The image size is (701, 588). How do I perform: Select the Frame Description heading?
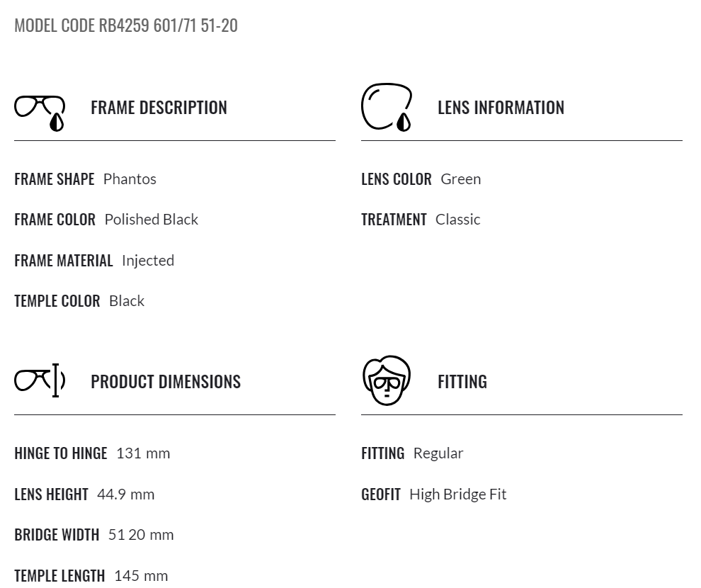[159, 108]
